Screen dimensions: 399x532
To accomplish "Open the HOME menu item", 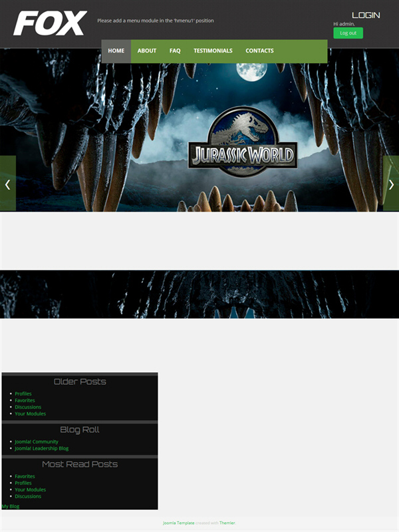I will (x=116, y=51).
